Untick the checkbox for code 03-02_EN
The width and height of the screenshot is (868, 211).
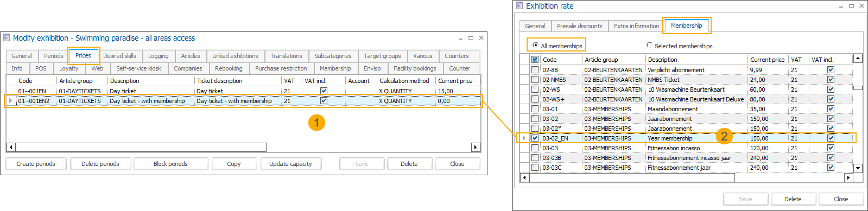535,138
